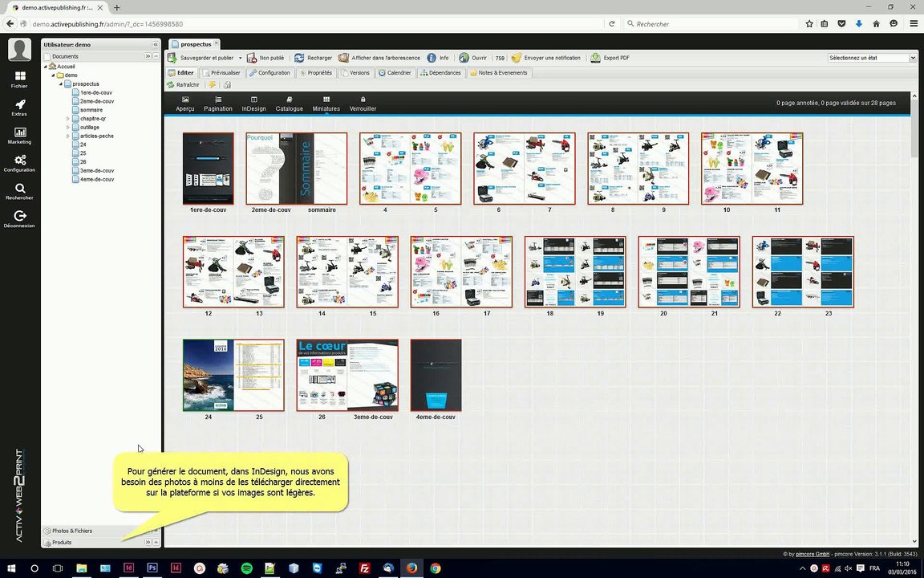Click Afficher dans l'arborescence

click(x=379, y=58)
